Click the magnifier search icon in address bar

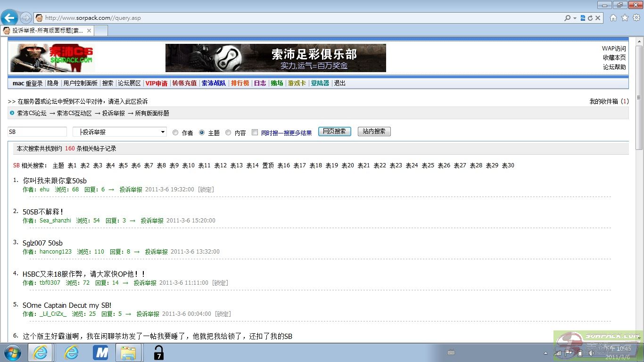568,18
